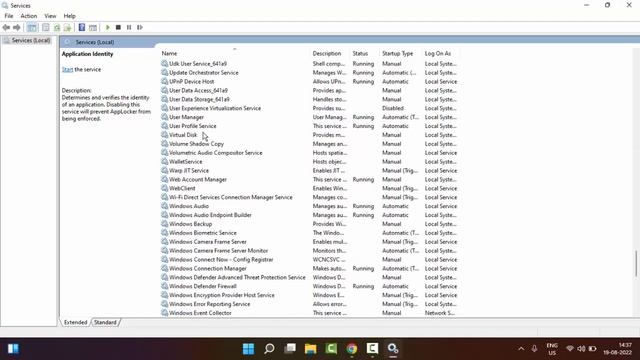The image size is (640, 360).
Task: Click the Wi-Fi tray icon
Action: click(570, 349)
